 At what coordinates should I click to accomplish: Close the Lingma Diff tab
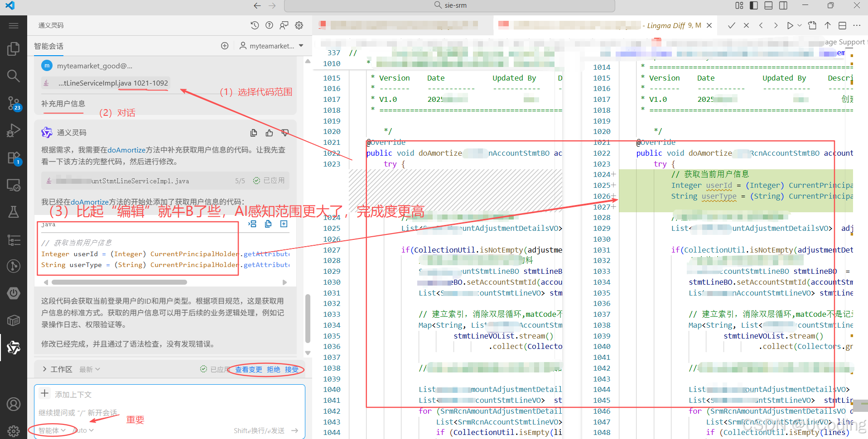point(709,25)
